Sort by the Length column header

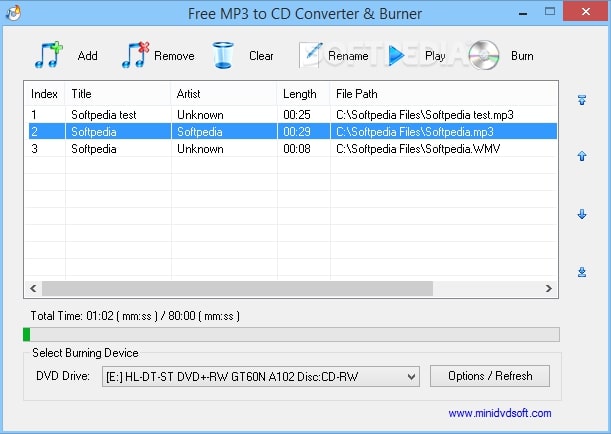click(304, 94)
